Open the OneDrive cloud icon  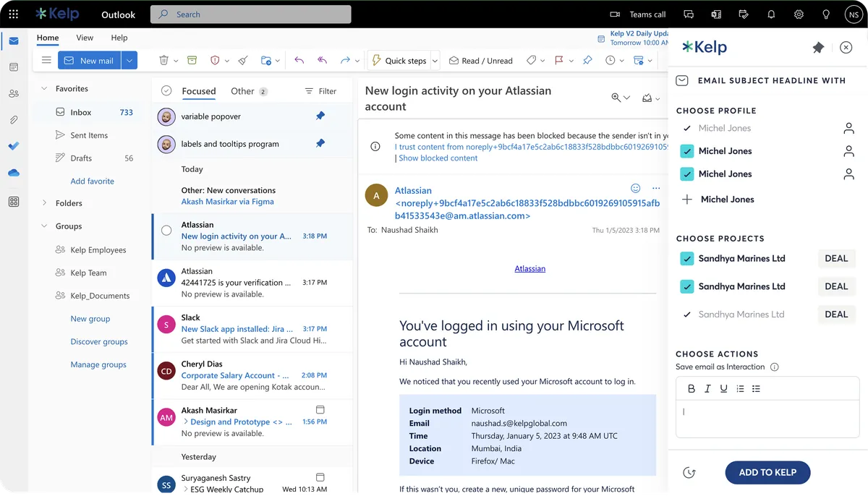[14, 173]
